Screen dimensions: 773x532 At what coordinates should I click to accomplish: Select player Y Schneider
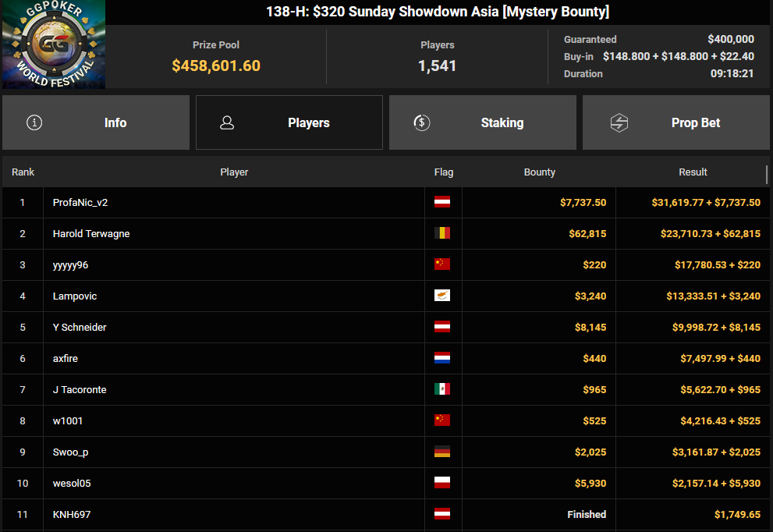[80, 328]
